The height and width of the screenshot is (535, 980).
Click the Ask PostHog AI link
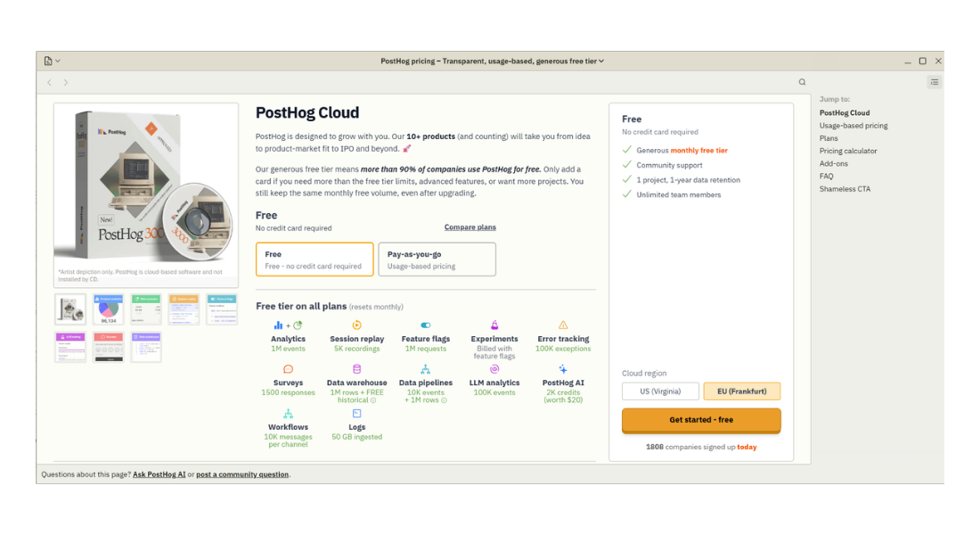pyautogui.click(x=159, y=474)
